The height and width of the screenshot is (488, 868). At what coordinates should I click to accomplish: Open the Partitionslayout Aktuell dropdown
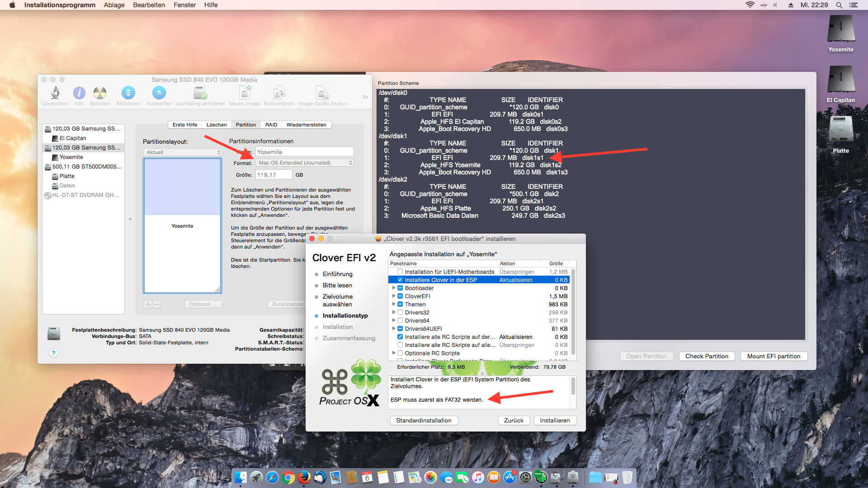(183, 152)
